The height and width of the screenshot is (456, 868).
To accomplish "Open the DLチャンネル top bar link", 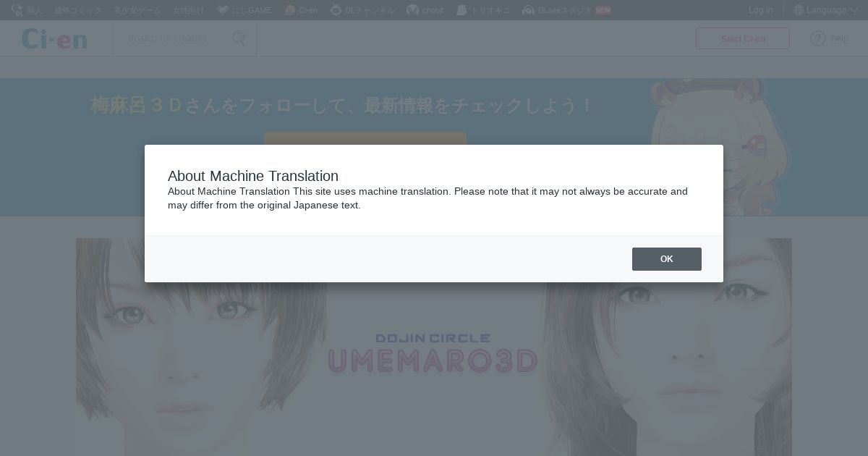I will click(362, 10).
